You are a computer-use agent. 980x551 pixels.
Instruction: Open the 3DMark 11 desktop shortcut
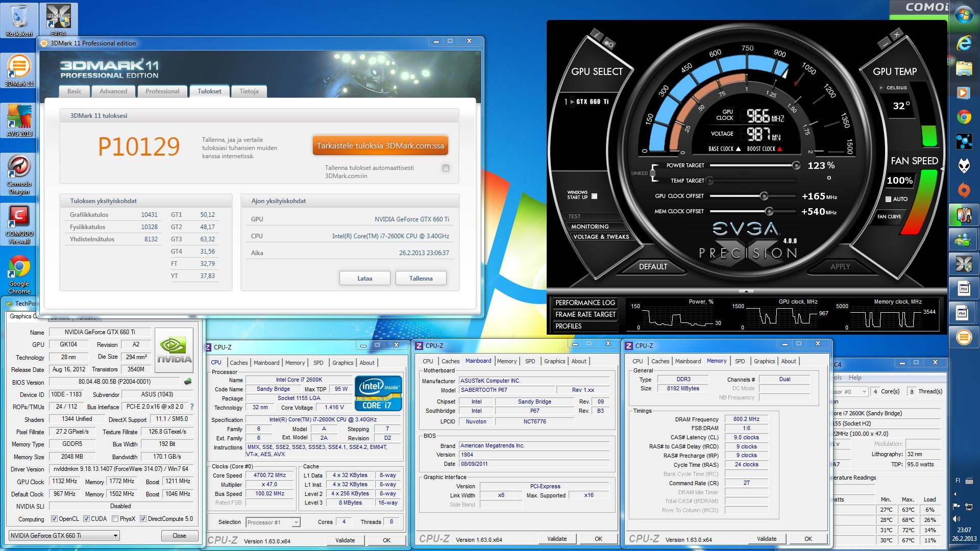point(19,70)
